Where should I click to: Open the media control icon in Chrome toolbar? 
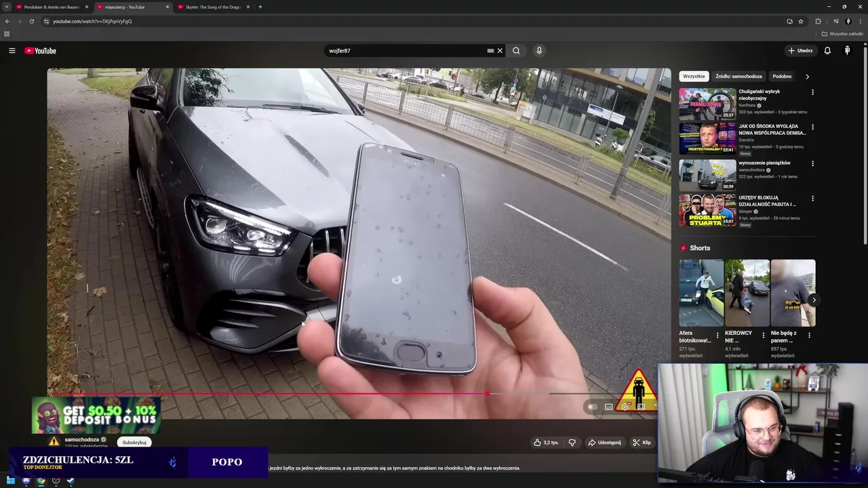tap(835, 21)
